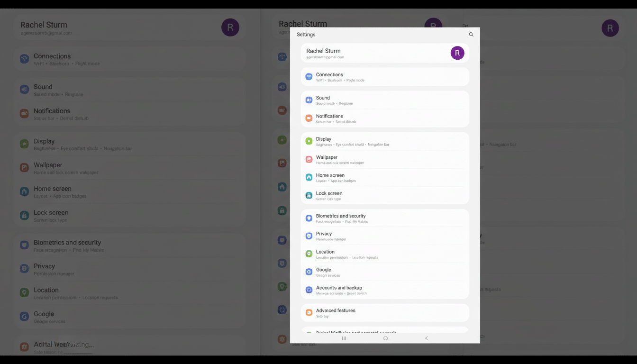Image resolution: width=637 pixels, height=364 pixels.
Task: Tap the Accounts and backup icon
Action: pos(308,290)
